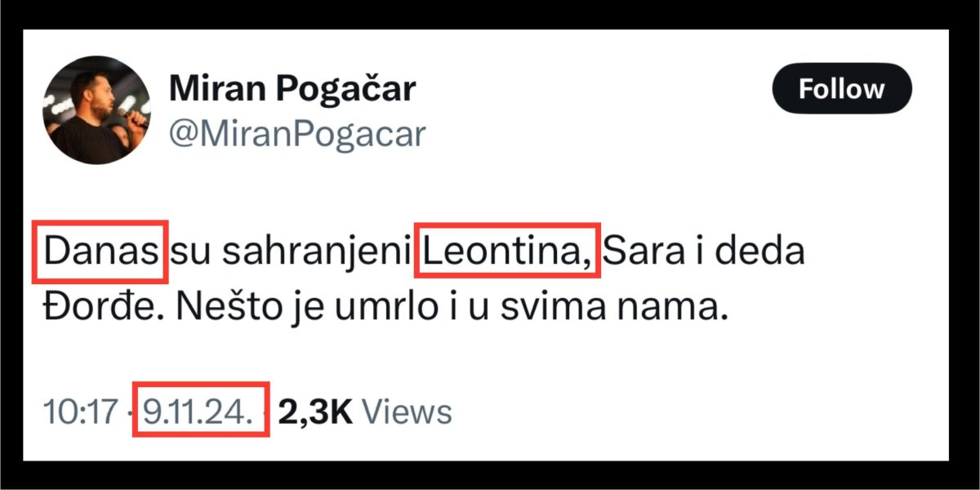This screenshot has height=490, width=980.
Task: Click the word svima in the tweet
Action: tap(551, 310)
